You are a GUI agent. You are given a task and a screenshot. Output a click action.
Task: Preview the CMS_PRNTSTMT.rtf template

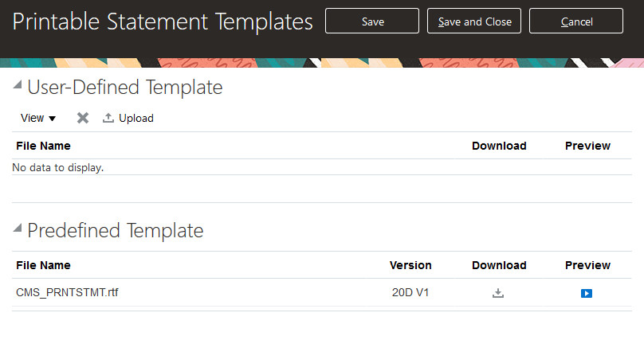(587, 293)
